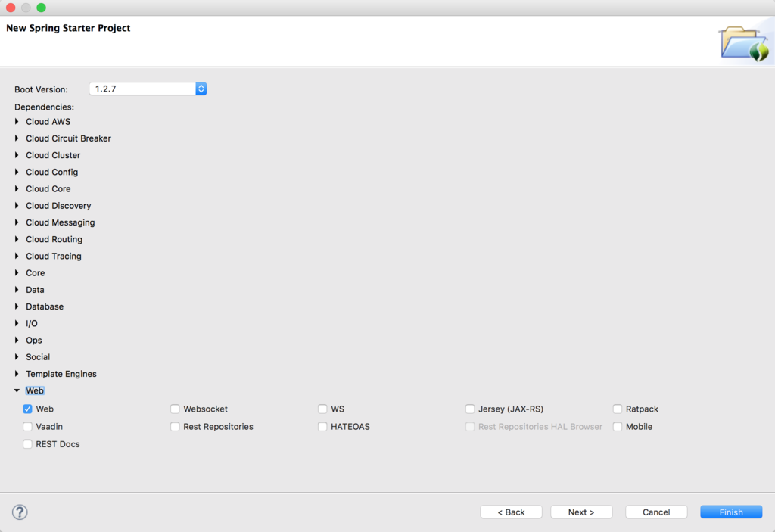Check the Vaadin option
The height and width of the screenshot is (532, 775).
[27, 426]
